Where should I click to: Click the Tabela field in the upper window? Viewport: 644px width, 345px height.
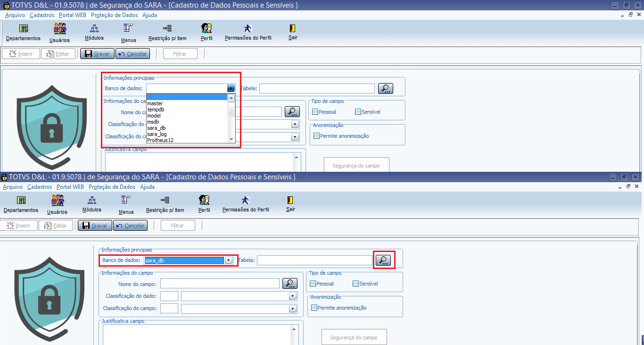click(x=317, y=88)
